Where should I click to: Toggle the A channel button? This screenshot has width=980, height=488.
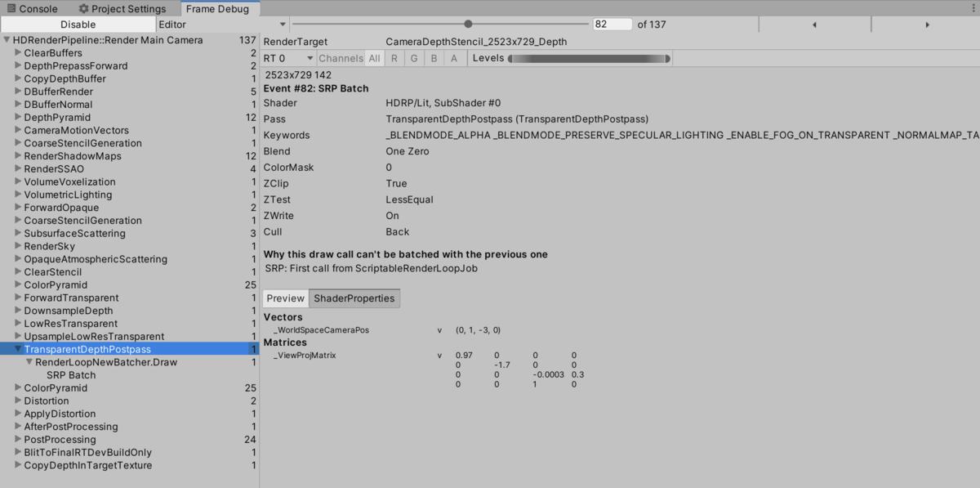click(x=454, y=58)
